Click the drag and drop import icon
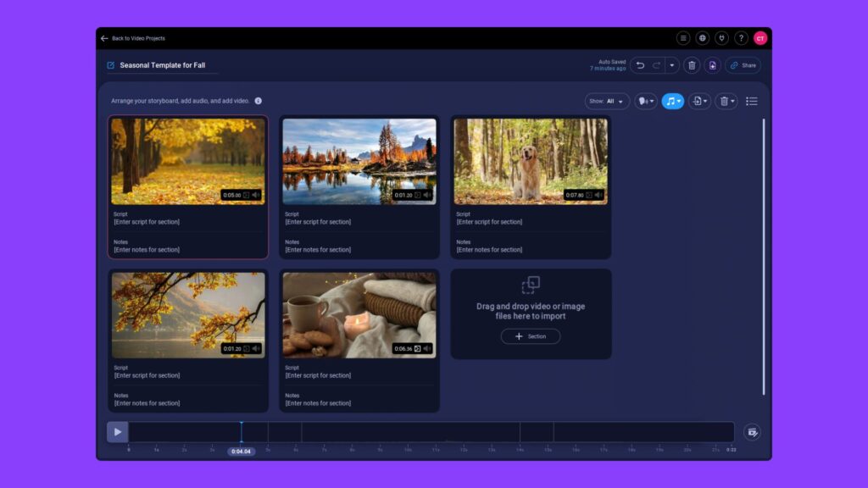868x488 pixels. 531,285
